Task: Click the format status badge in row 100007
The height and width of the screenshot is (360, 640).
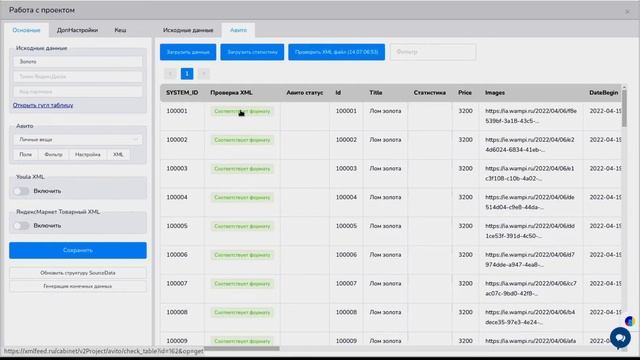Action: 242,284
